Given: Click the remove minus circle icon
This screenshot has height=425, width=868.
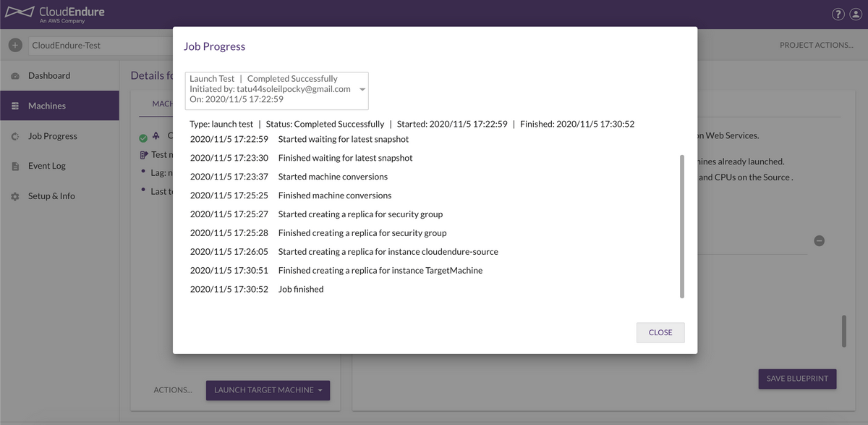Looking at the screenshot, I should pos(819,241).
